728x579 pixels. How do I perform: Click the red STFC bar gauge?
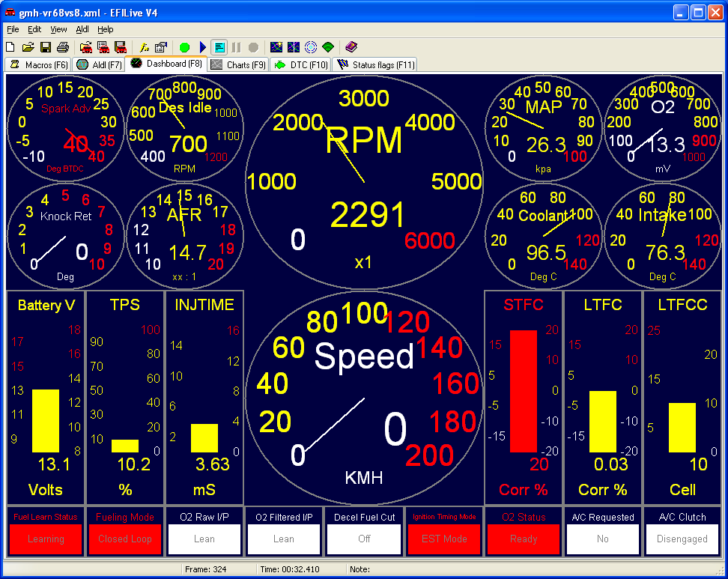point(524,391)
